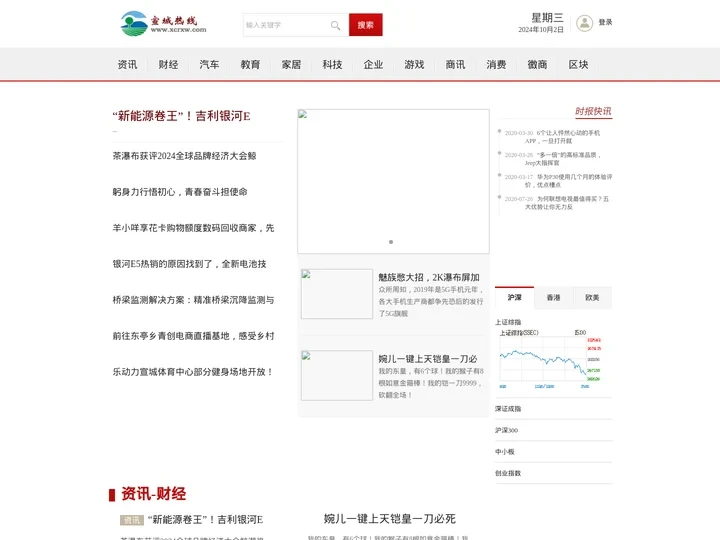Expand the 中小板 row

click(553, 452)
